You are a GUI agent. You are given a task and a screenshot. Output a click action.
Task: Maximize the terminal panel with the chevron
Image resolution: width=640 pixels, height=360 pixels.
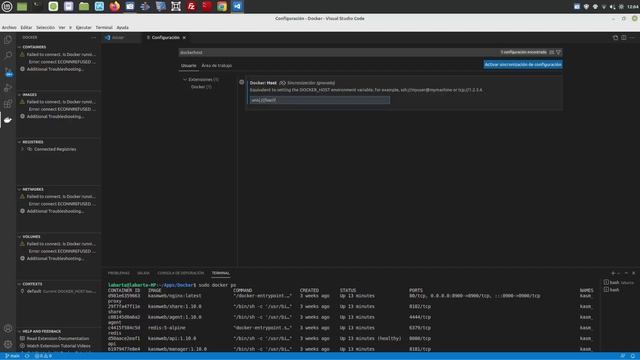626,273
